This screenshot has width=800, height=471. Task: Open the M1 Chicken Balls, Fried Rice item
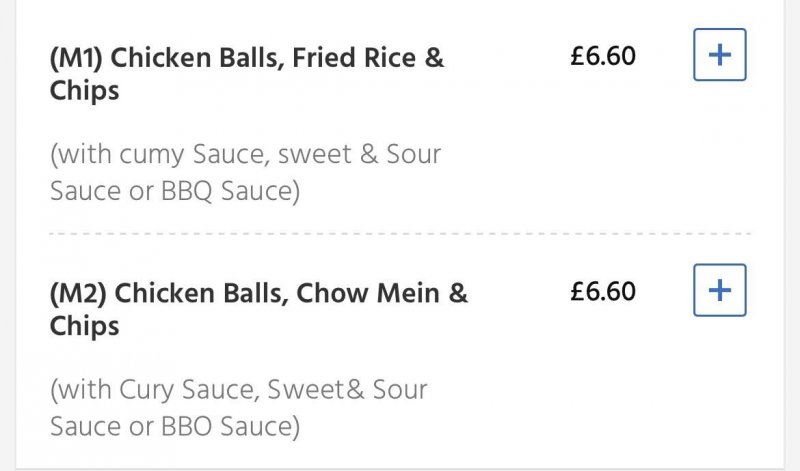[246, 73]
